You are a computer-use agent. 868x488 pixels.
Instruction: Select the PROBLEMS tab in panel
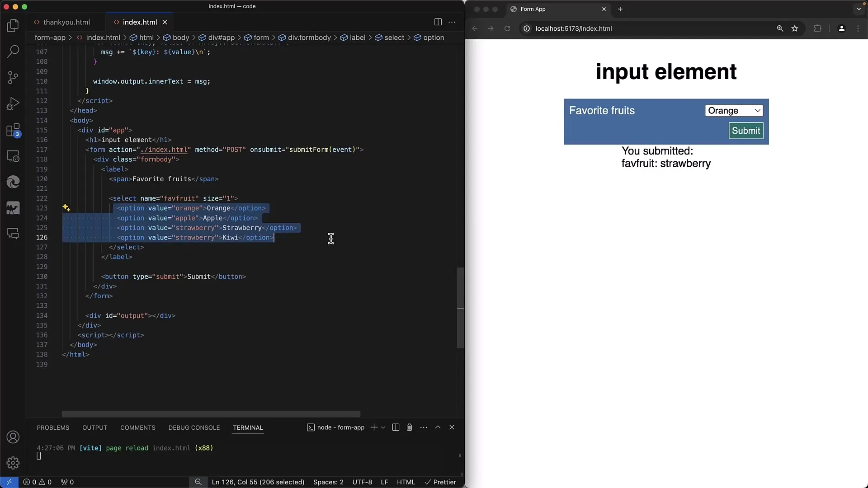pyautogui.click(x=52, y=427)
